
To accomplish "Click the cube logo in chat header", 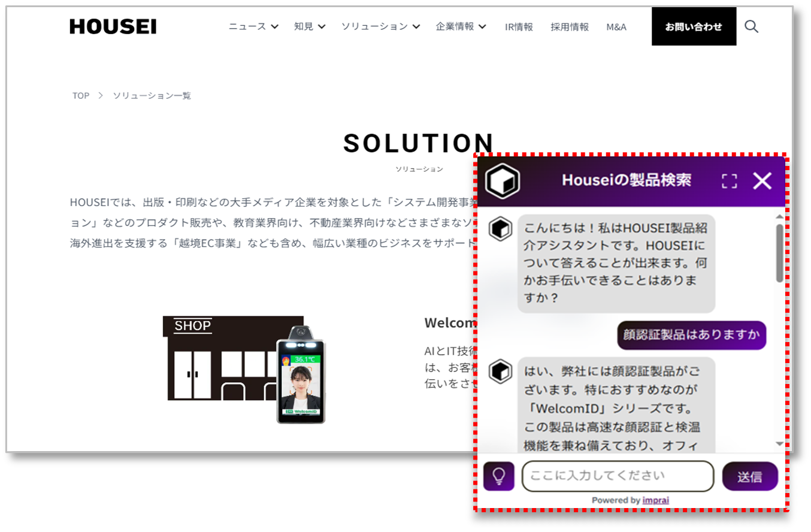I will click(x=502, y=180).
